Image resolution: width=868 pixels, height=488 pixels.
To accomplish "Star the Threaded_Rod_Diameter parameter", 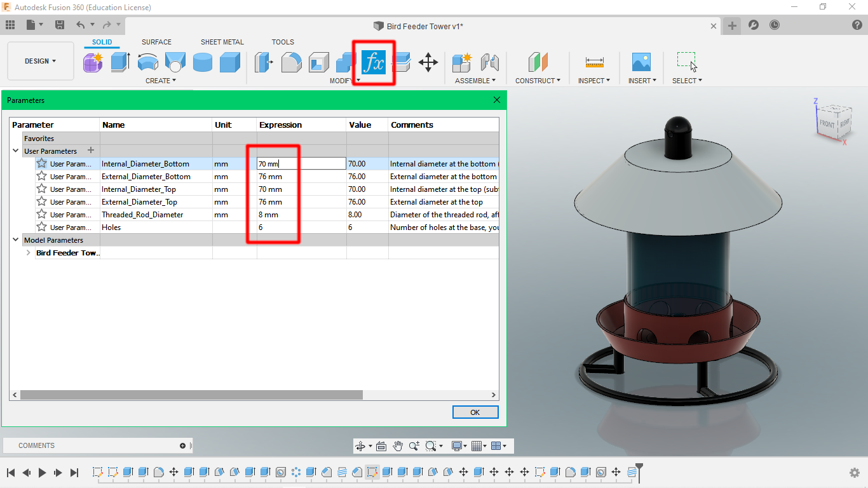I will [41, 214].
